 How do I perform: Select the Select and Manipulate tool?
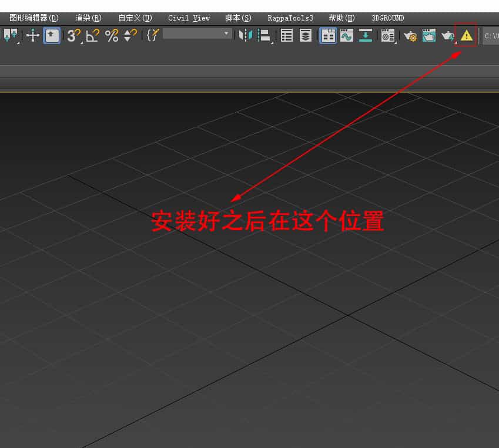(x=33, y=36)
